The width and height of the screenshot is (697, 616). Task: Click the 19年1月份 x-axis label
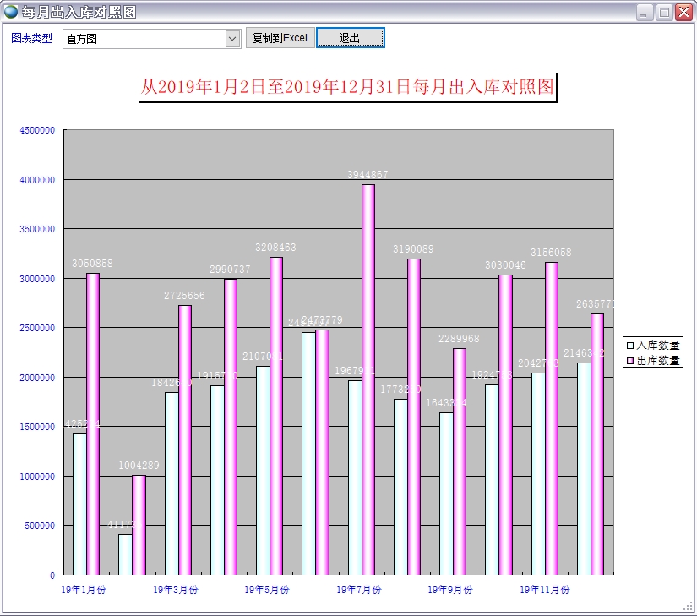coord(84,589)
